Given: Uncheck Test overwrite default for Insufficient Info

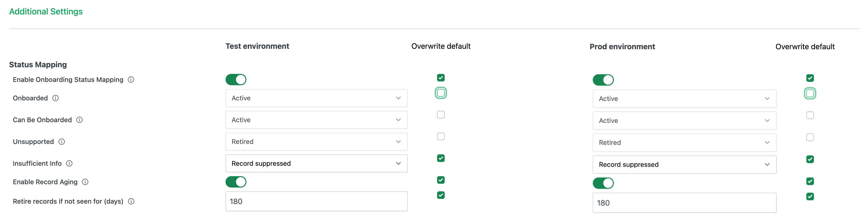Looking at the screenshot, I should 441,158.
